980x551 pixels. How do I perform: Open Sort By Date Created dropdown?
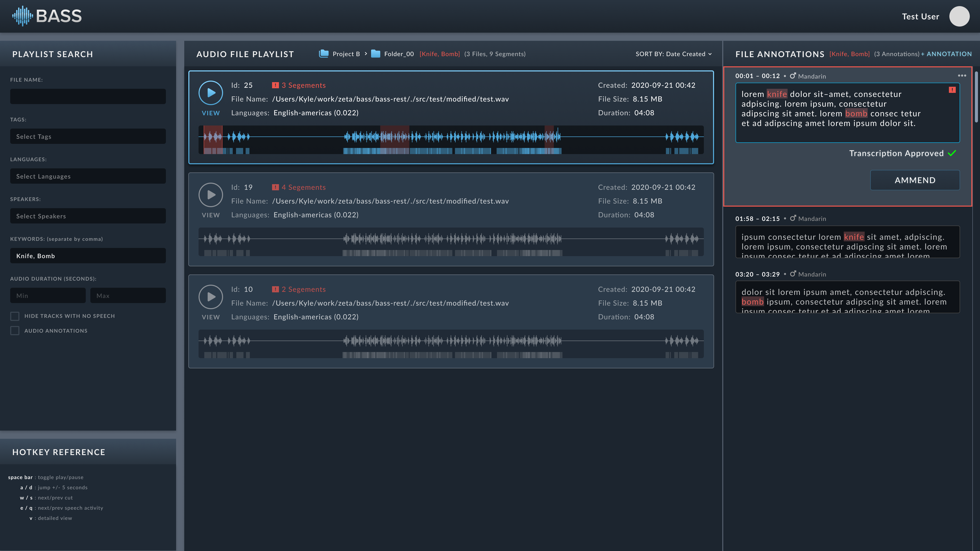tap(673, 54)
